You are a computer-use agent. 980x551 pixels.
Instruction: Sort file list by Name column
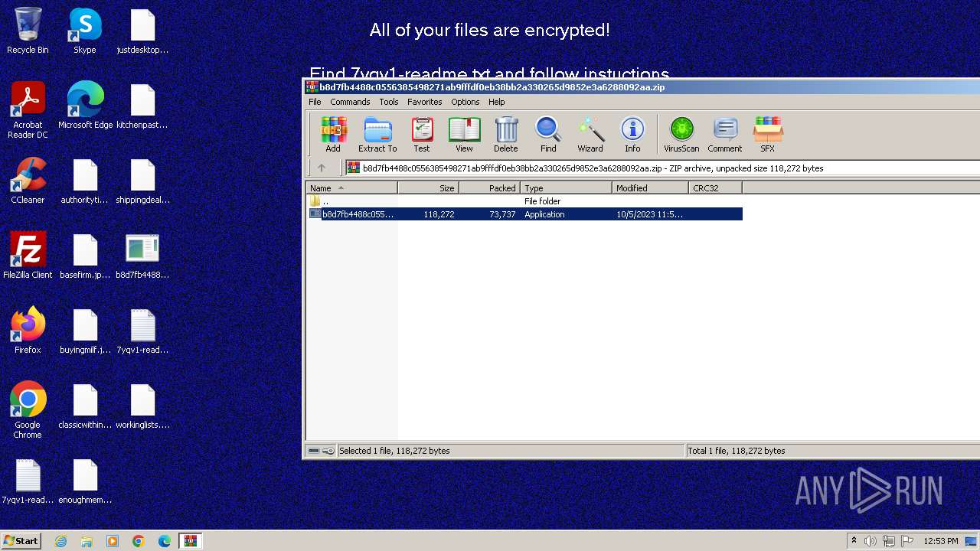point(352,188)
